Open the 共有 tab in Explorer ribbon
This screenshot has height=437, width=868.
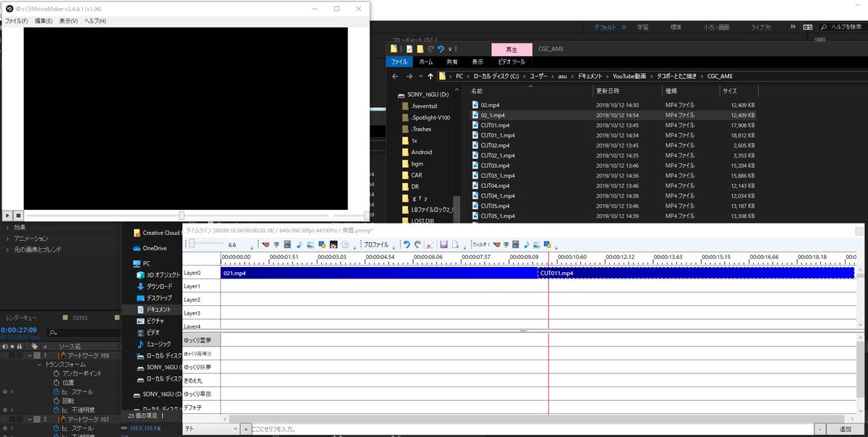(x=452, y=61)
